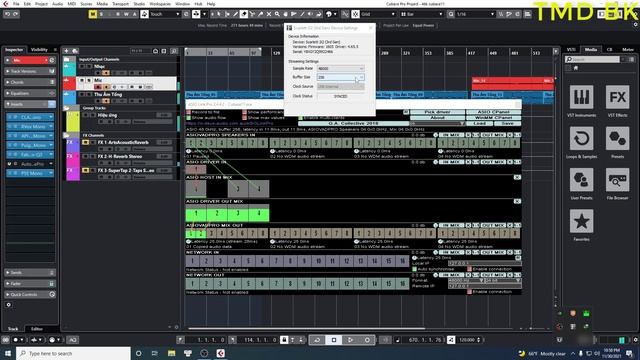Click the WinMM CPanel button
Screen dimensions: 640x360
click(493, 118)
